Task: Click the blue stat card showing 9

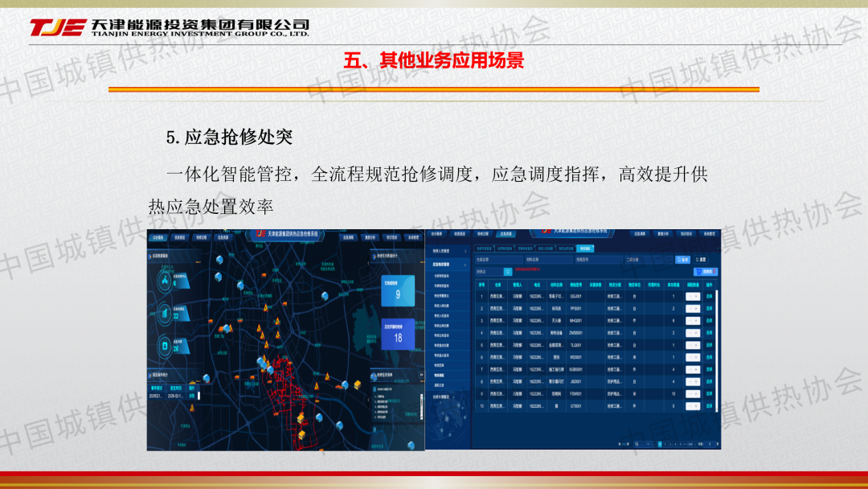Action: tap(397, 293)
